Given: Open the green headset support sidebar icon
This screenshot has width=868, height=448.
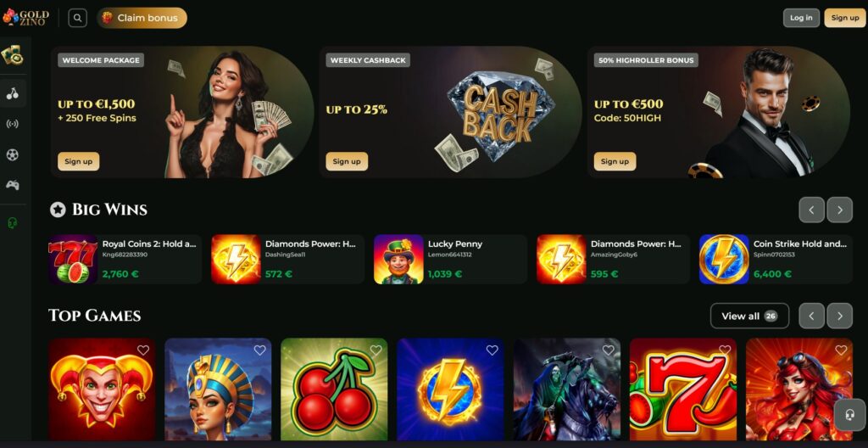Looking at the screenshot, I should coord(12,223).
